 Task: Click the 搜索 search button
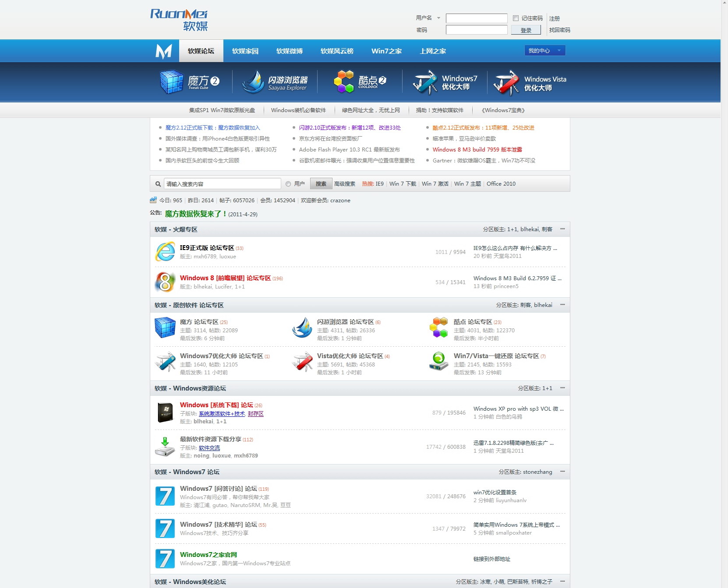click(x=321, y=184)
